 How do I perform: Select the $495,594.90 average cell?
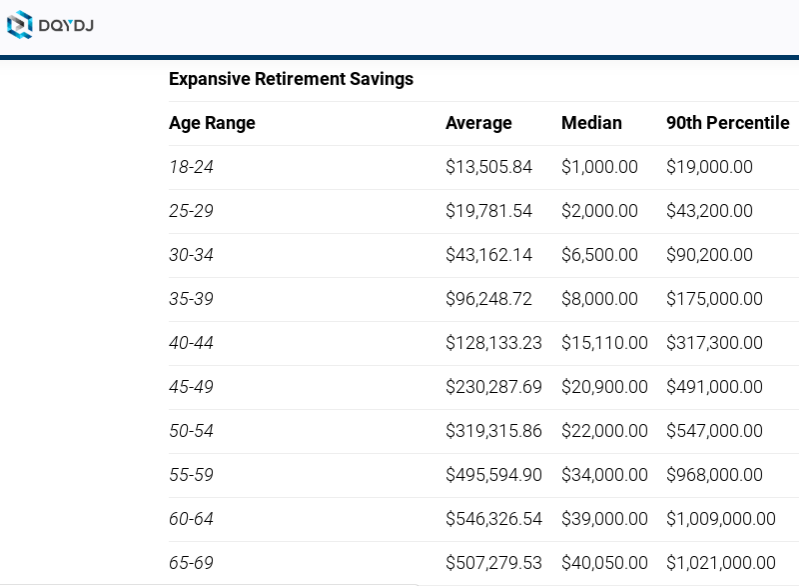pyautogui.click(x=493, y=475)
